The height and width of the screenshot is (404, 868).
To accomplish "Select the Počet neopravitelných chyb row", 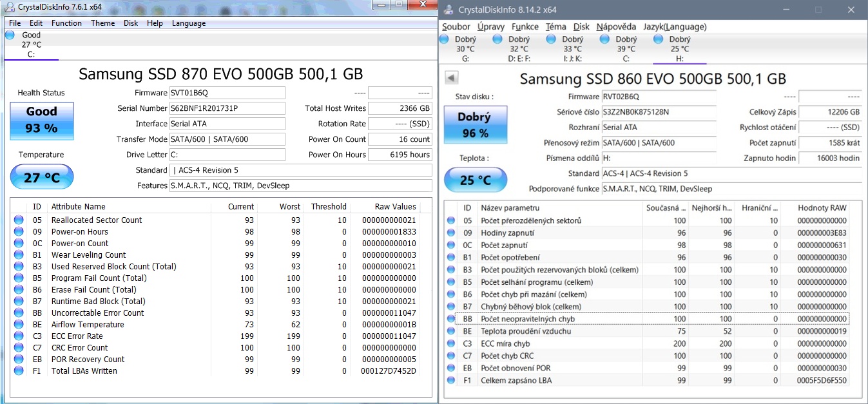I will pos(527,319).
